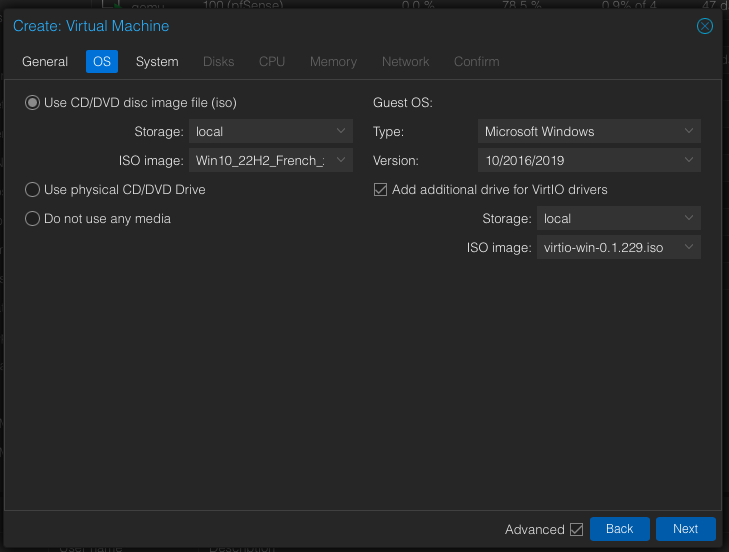This screenshot has height=552, width=729.
Task: Open the left Storage local dropdown
Action: 341,131
